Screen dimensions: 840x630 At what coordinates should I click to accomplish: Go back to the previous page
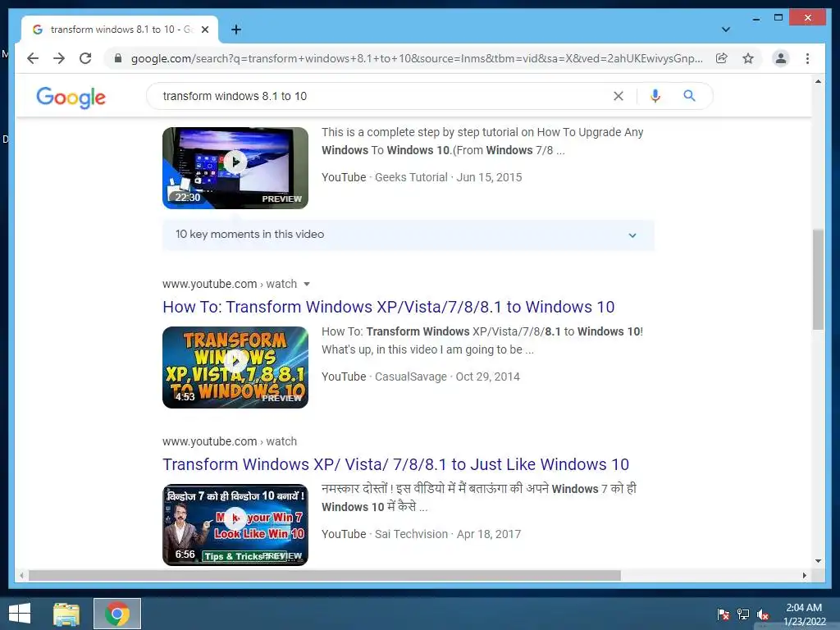[x=33, y=58]
